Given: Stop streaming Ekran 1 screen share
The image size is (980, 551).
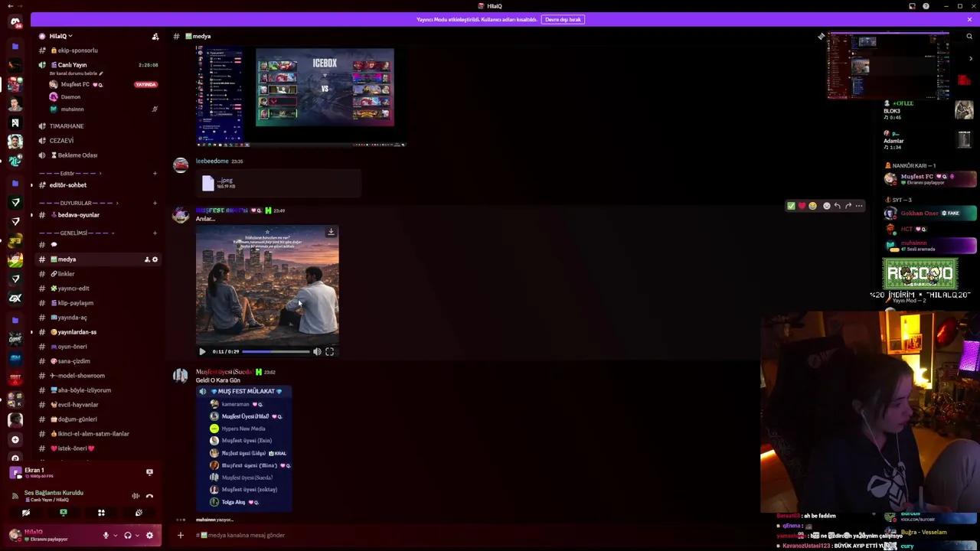Looking at the screenshot, I should pos(149,473).
